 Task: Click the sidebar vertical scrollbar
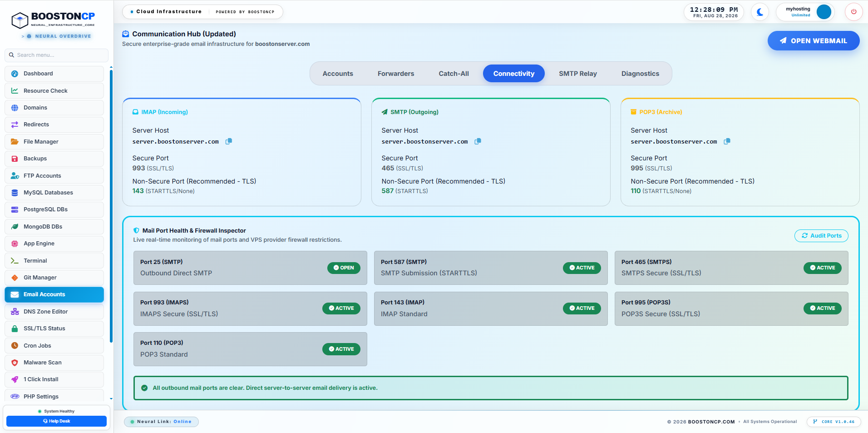click(x=111, y=207)
